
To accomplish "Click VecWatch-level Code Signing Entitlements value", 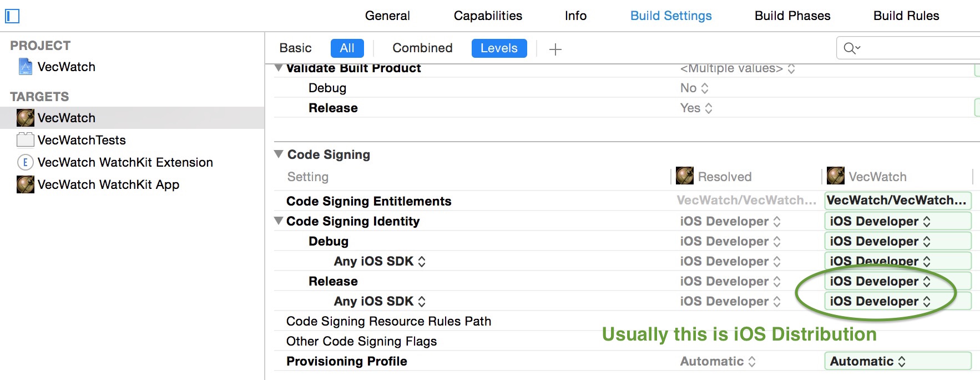I will (898, 201).
